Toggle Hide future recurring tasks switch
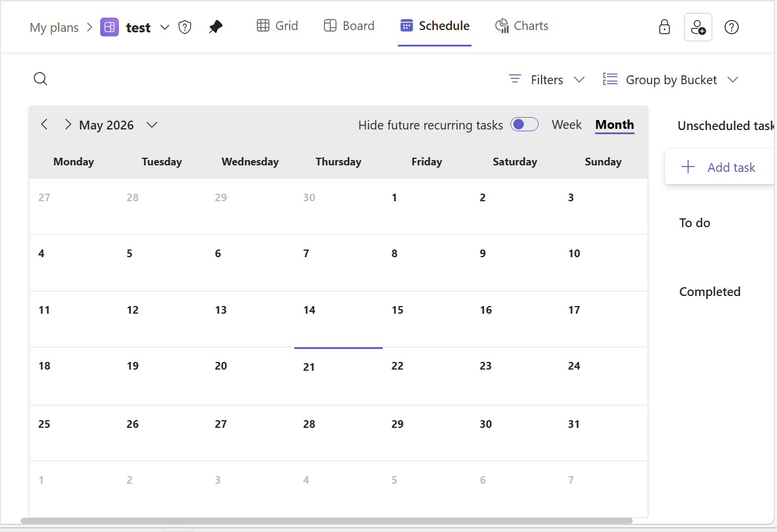Image resolution: width=777 pixels, height=532 pixels. pos(524,124)
